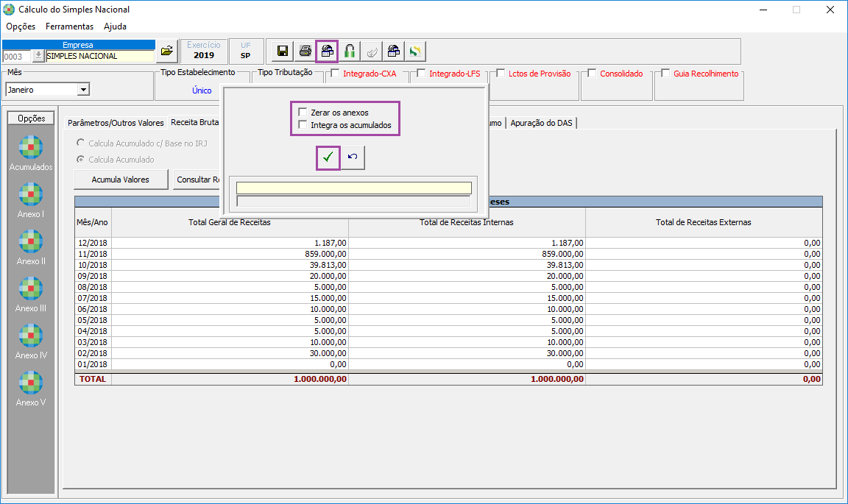Image resolution: width=848 pixels, height=504 pixels.
Task: Open Anexo V in the sidebar
Action: [x=31, y=388]
